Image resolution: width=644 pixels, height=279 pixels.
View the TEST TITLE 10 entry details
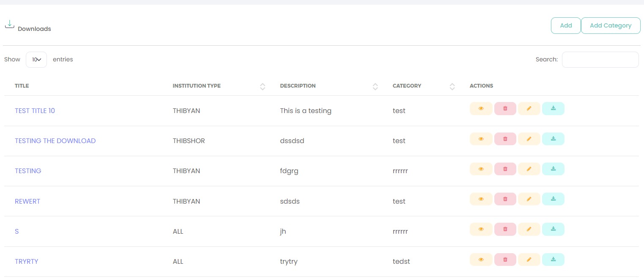(x=481, y=109)
